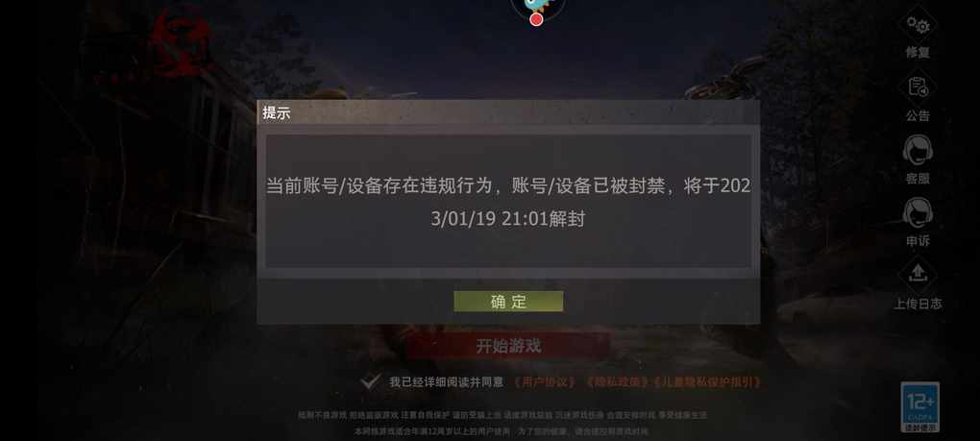Click the healthy gaming notice at the bottom

[502, 422]
